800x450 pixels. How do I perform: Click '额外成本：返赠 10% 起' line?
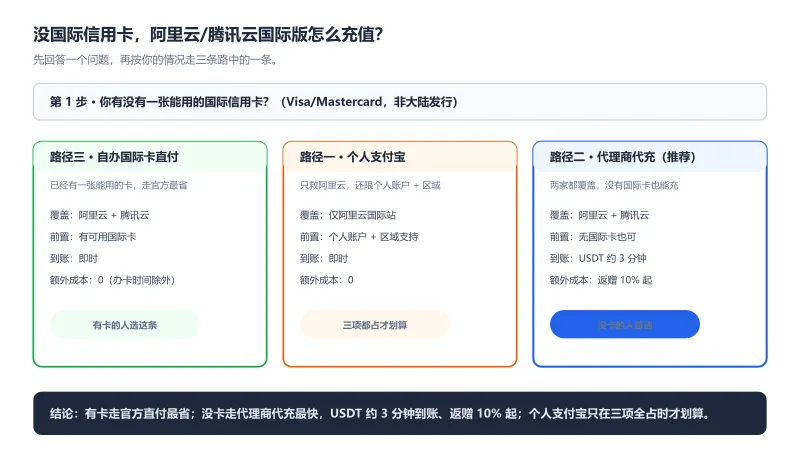click(x=601, y=280)
